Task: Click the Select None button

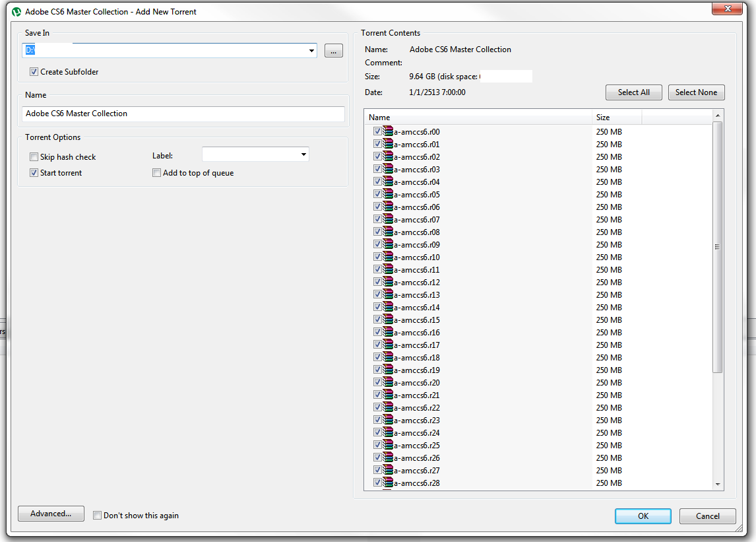Action: click(x=696, y=92)
